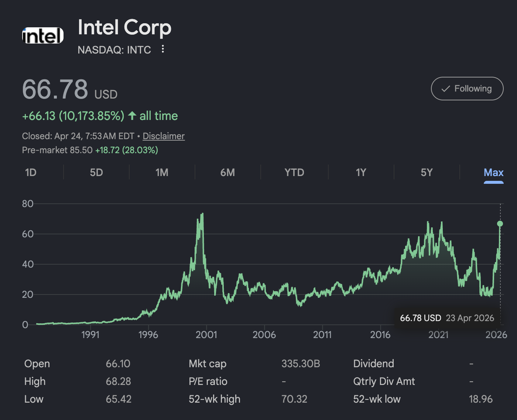
Task: Click the green endpoint dot on chart
Action: (500, 224)
